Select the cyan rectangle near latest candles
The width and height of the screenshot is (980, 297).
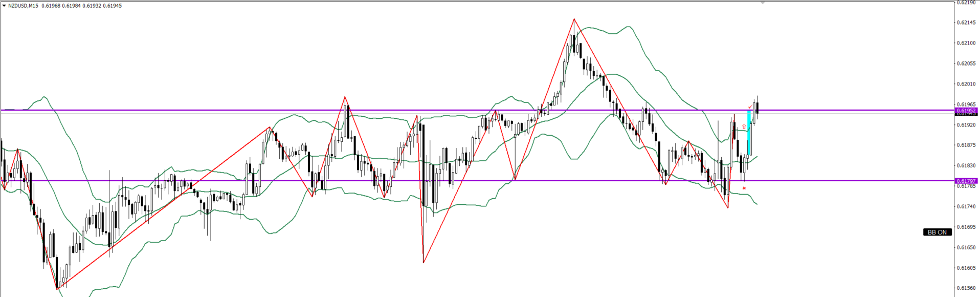(749, 133)
